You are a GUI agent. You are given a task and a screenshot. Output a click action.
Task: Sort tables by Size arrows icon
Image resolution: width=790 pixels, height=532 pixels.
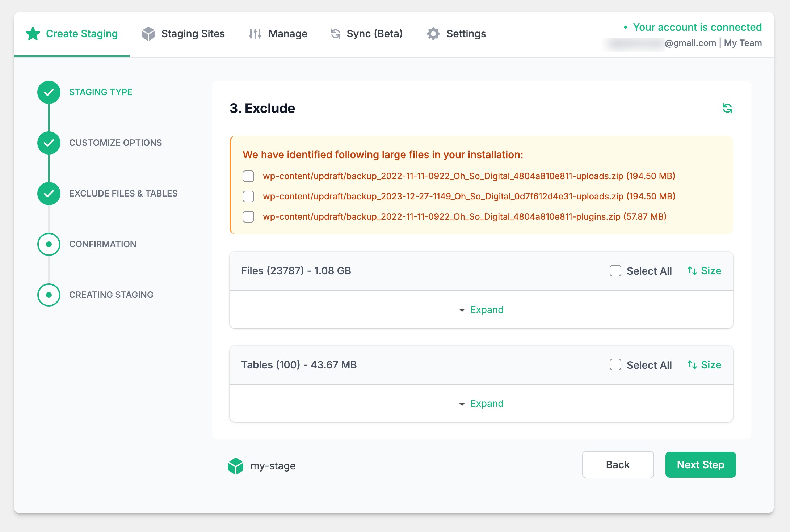point(692,365)
